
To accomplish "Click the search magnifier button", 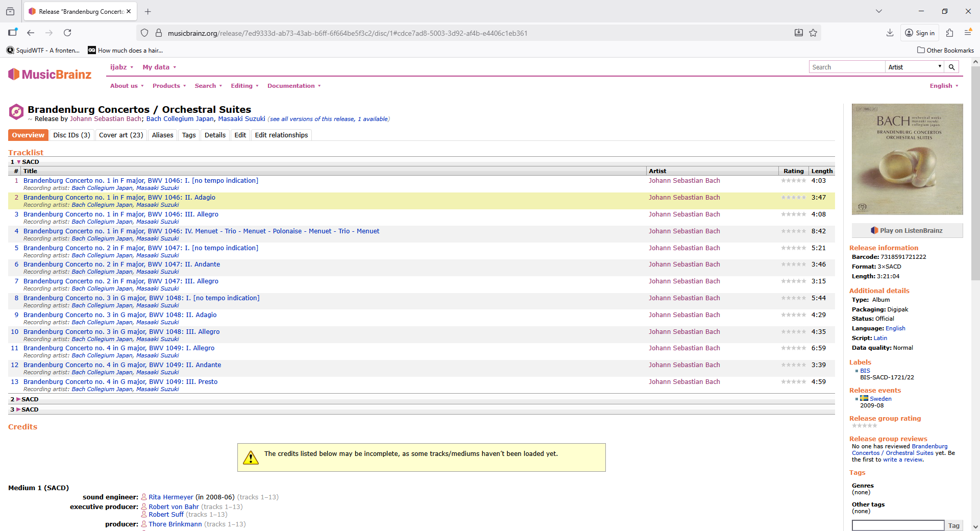I will 951,67.
